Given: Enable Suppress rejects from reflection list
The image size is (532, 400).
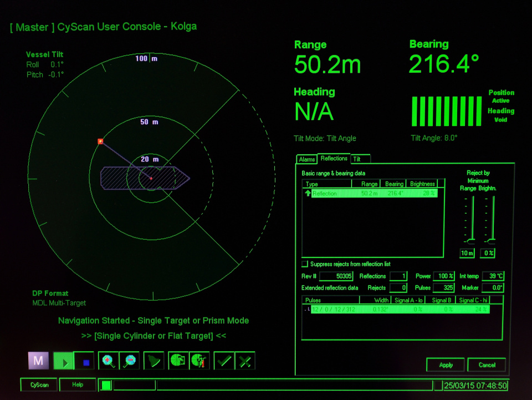Looking at the screenshot, I should [304, 264].
